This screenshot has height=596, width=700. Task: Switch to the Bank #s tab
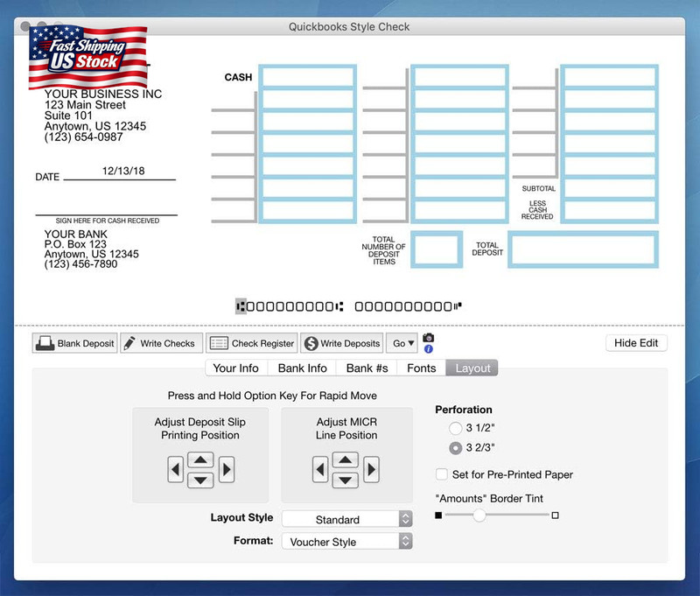click(x=367, y=368)
